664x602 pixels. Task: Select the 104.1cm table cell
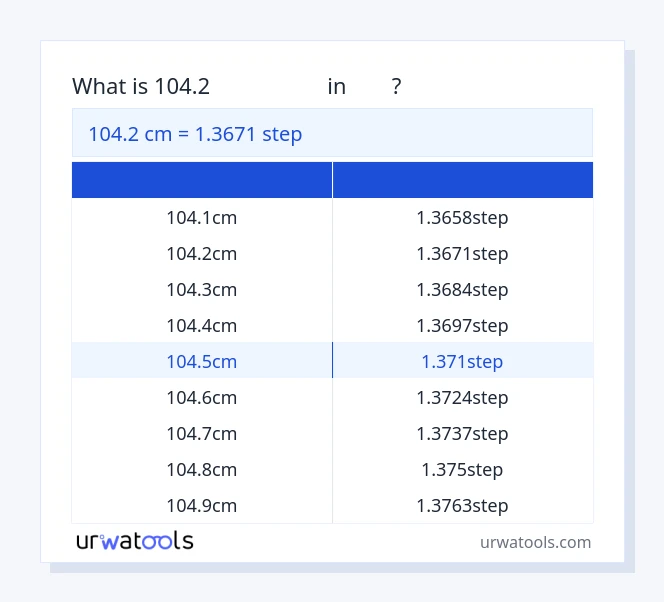201,217
